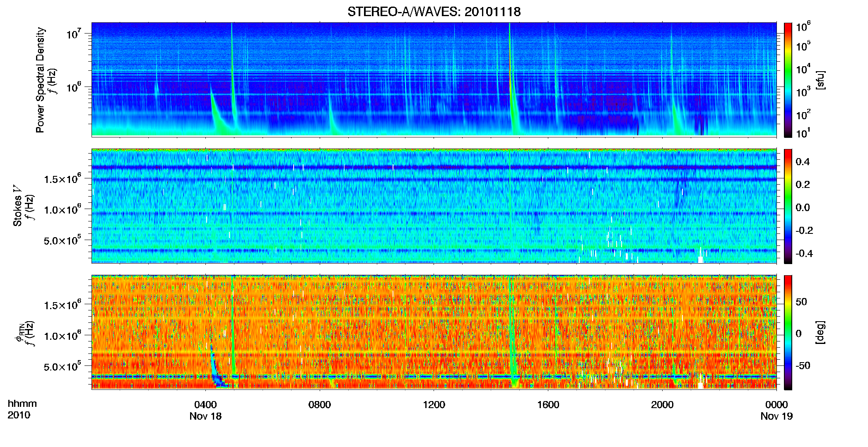868x447 pixels.
Task: Click 5.0×10^5 tick on φ RTN panel
Action: (63, 366)
